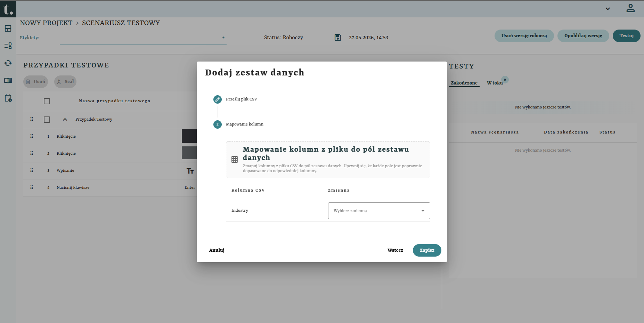Click the Etykiety labels input field
Screen dimensions: 644x323
click(x=143, y=38)
